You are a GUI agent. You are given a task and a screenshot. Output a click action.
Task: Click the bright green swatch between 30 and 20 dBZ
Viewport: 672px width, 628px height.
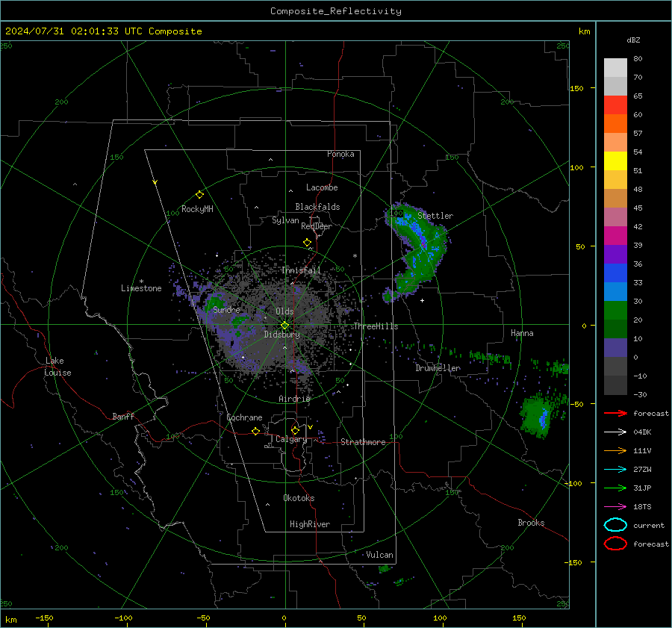click(x=615, y=311)
